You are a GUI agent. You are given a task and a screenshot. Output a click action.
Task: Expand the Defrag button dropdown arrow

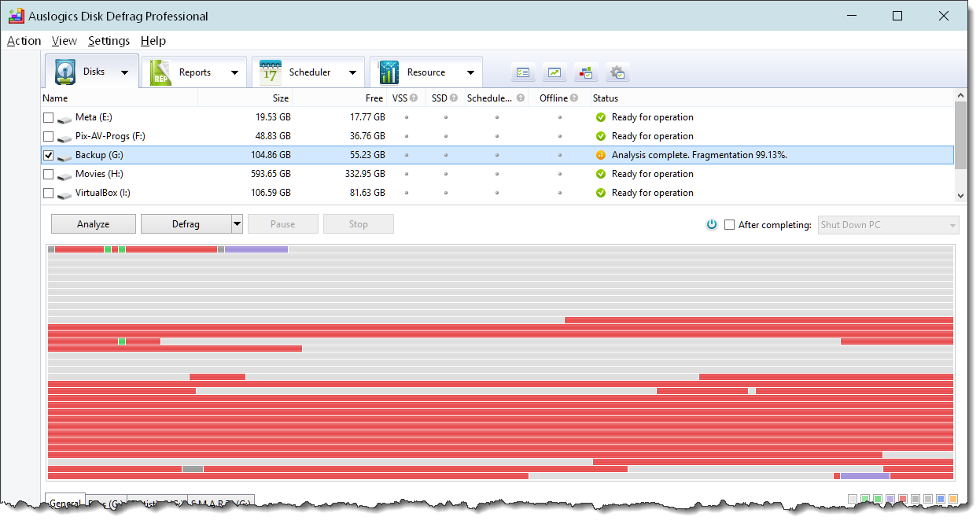tap(237, 224)
